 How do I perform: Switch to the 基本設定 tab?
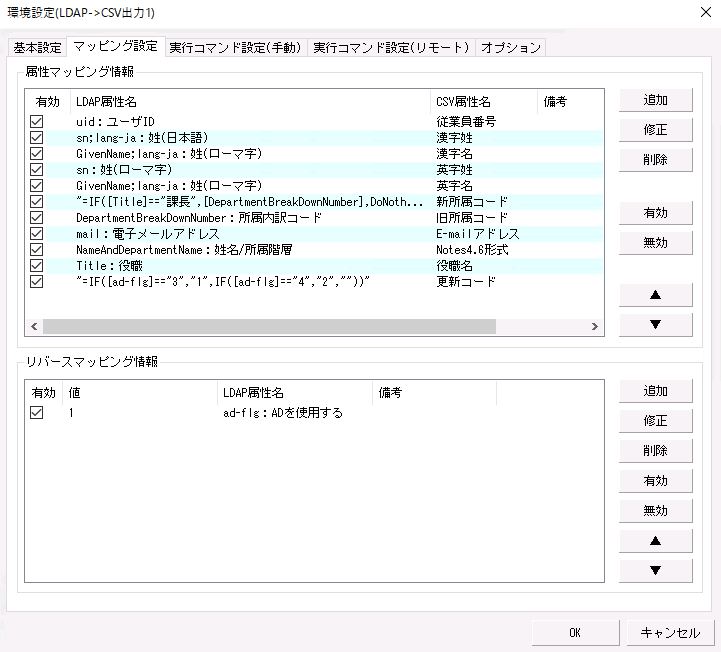pyautogui.click(x=37, y=47)
